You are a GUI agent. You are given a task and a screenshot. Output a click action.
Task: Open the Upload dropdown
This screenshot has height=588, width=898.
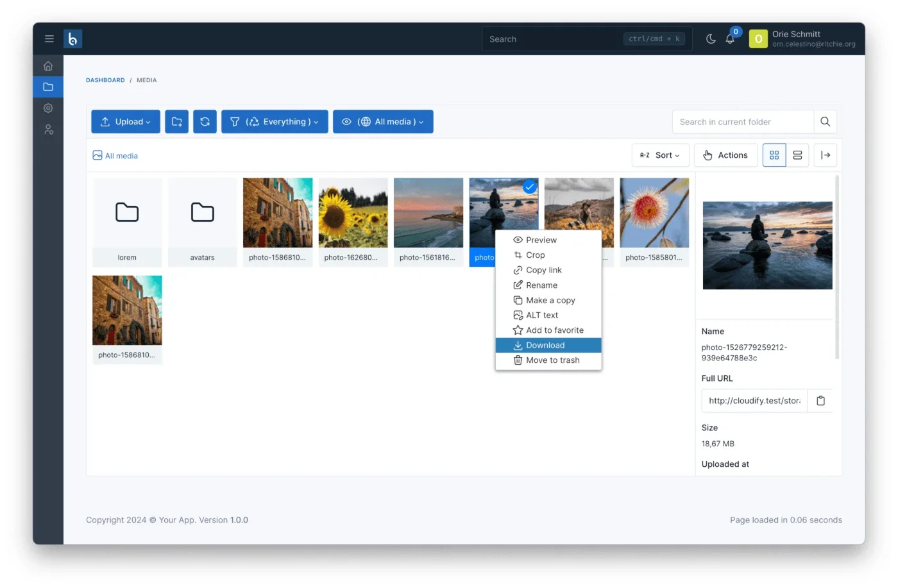point(126,122)
